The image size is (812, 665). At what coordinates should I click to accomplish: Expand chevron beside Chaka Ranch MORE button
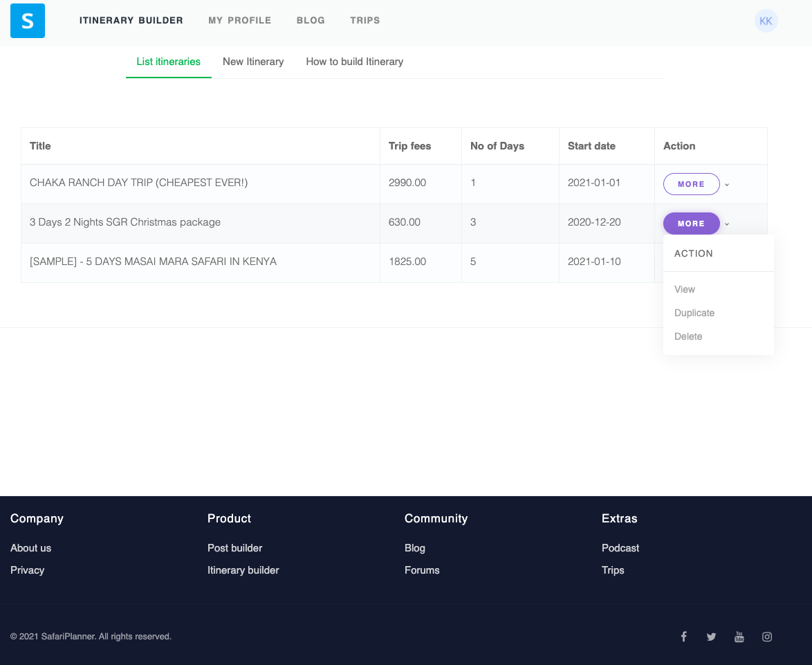(x=727, y=184)
